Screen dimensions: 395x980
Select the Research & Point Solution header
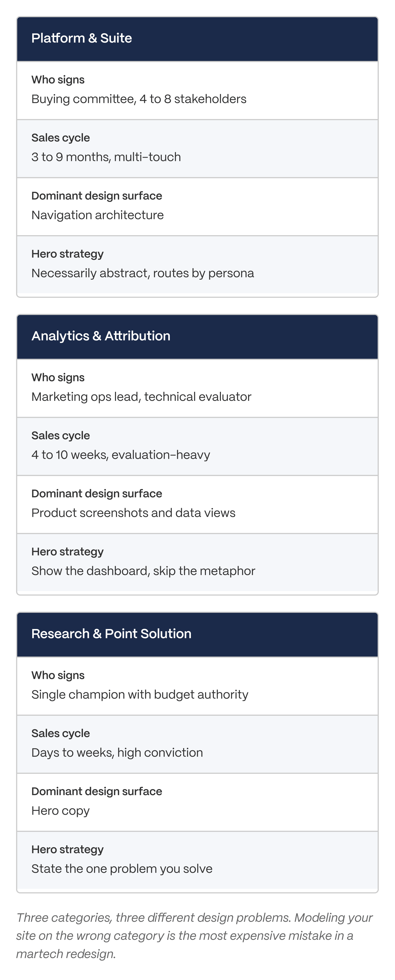(x=197, y=635)
